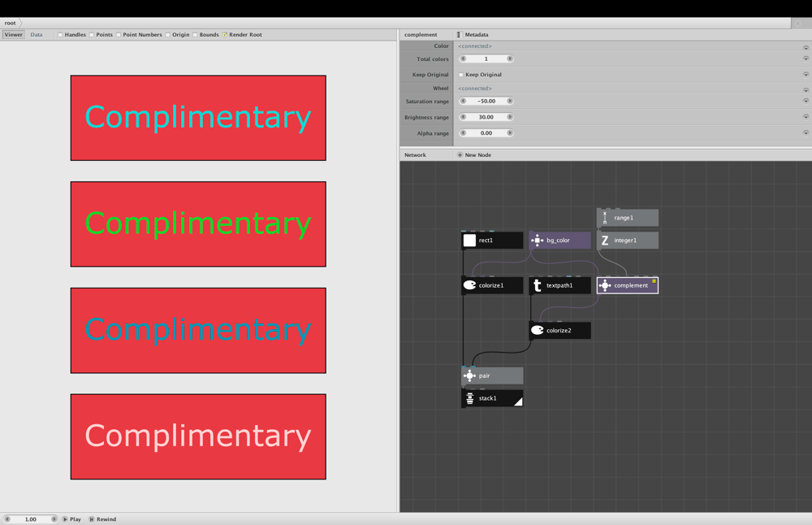Select the pair node icon
The width and height of the screenshot is (812, 525).
(469, 375)
